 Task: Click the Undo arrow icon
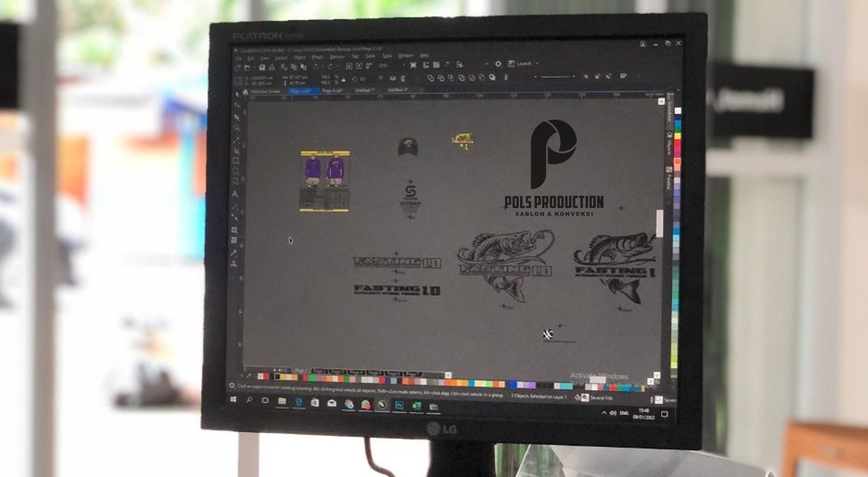point(317,67)
